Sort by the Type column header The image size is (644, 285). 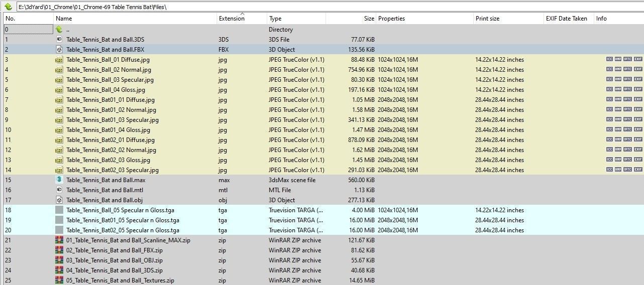point(275,19)
